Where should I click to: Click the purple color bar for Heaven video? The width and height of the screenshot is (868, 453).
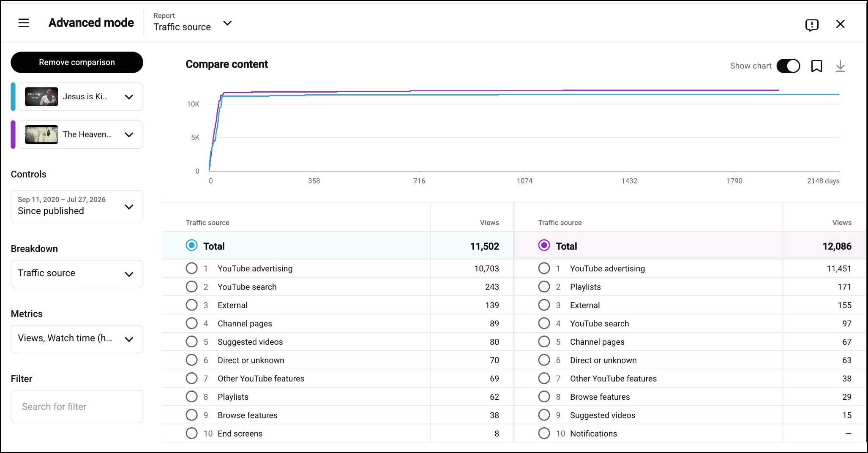coord(13,134)
